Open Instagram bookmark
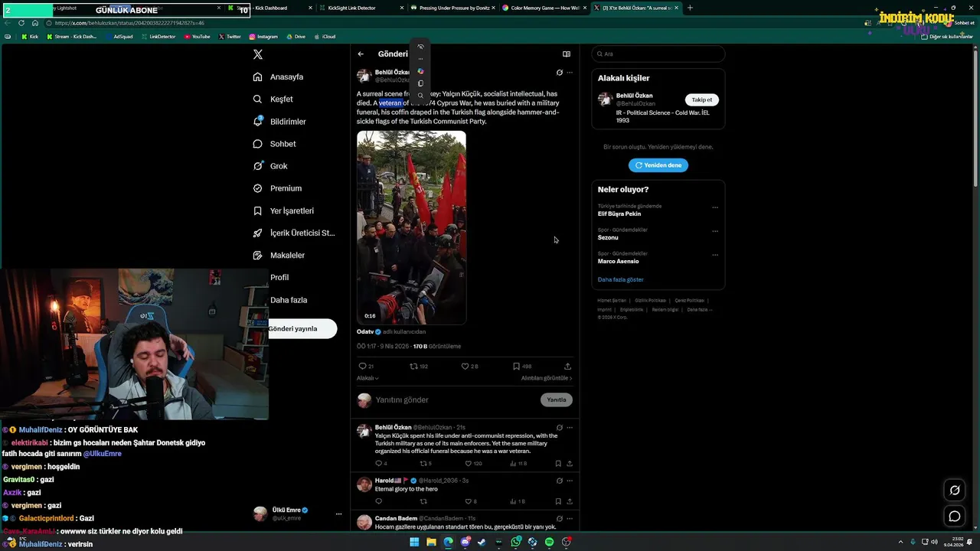Viewport: 980px width, 551px height. (x=263, y=37)
